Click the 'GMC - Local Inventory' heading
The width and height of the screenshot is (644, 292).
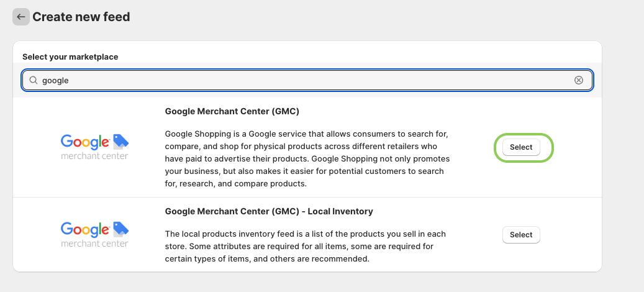pyautogui.click(x=269, y=211)
